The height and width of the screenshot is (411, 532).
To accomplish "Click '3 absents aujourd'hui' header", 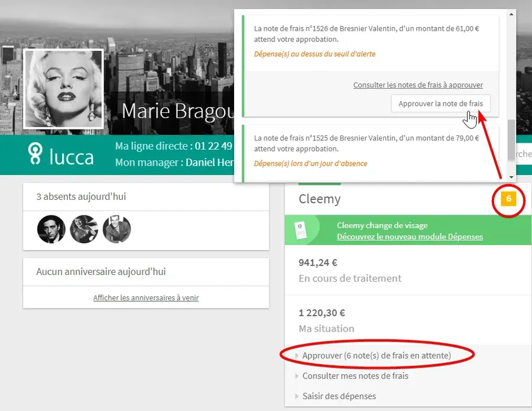I will (81, 196).
